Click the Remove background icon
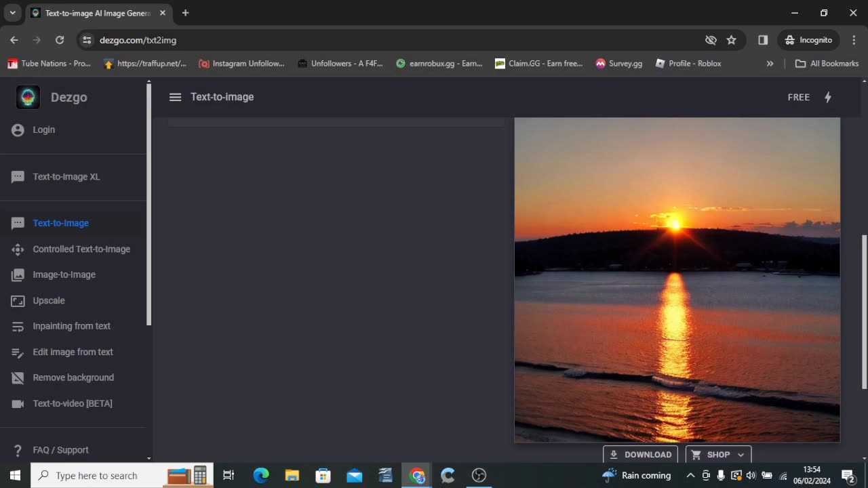Screen dimensions: 868x488 pos(18,378)
